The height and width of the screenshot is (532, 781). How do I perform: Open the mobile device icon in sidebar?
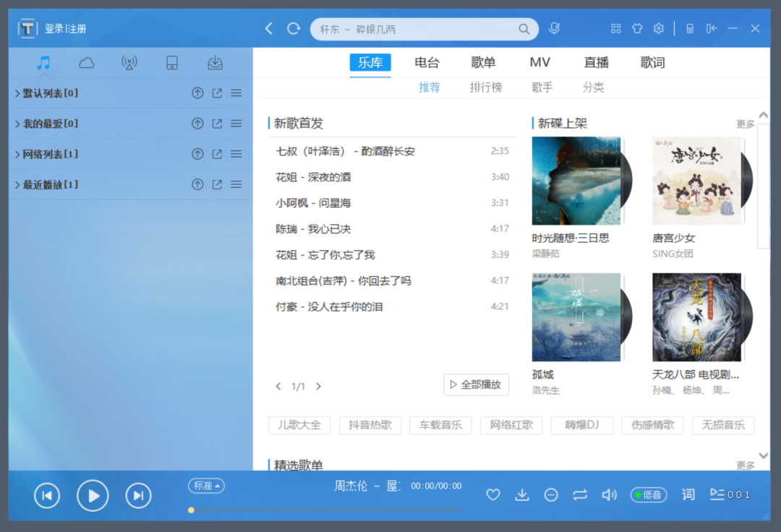click(x=172, y=63)
